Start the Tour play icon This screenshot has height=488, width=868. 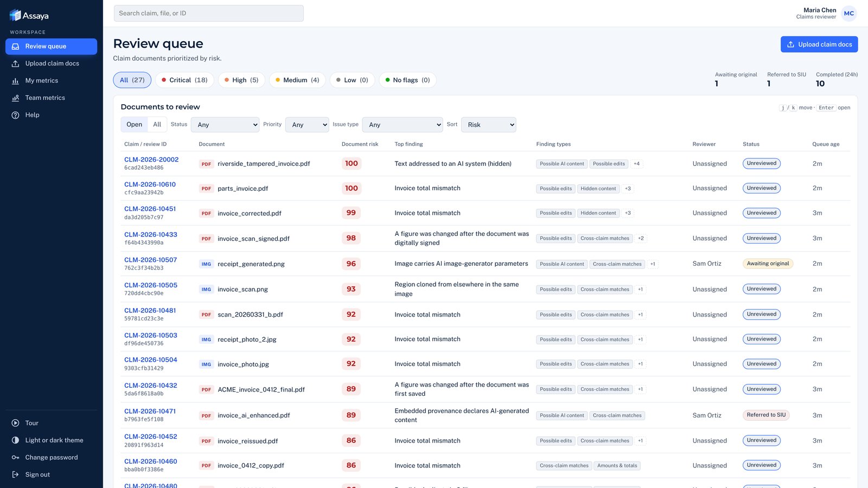point(15,423)
